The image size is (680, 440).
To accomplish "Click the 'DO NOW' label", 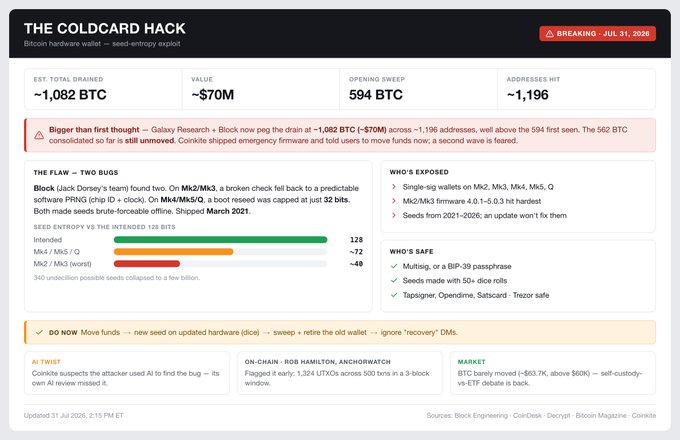I will coord(63,332).
